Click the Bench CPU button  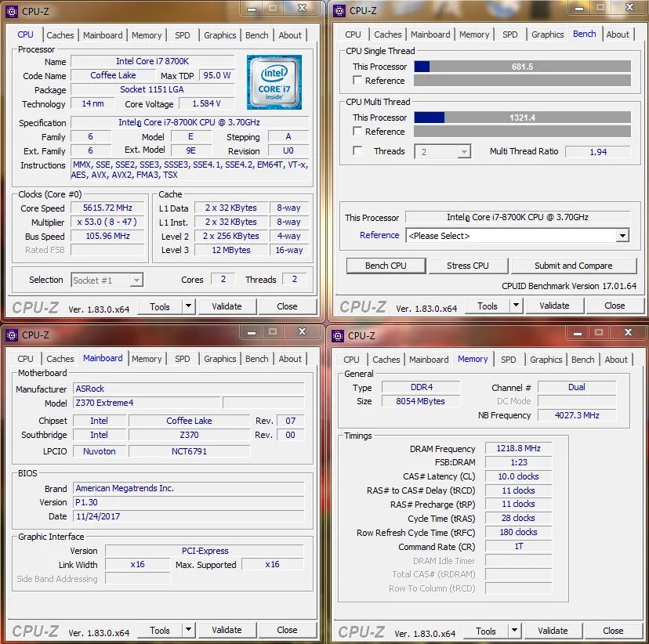(x=386, y=266)
